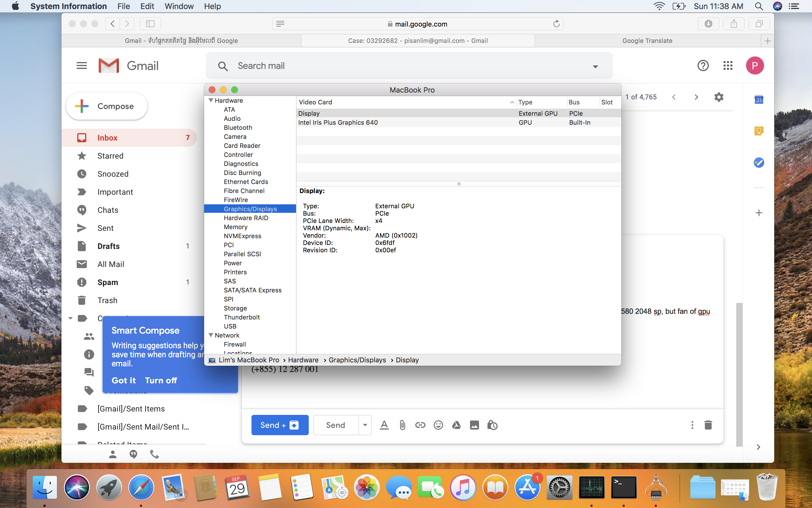812x508 pixels.
Task: Click the compose window vertical scrollbar
Action: (739, 375)
